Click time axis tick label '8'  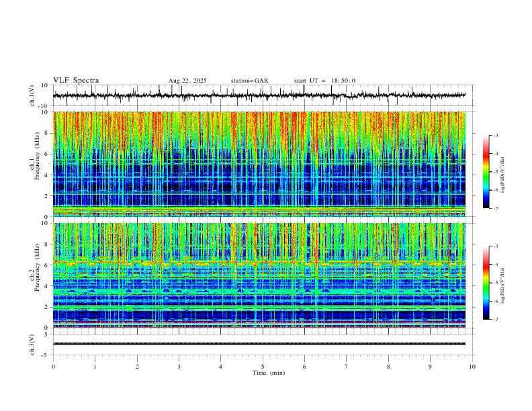[388, 367]
